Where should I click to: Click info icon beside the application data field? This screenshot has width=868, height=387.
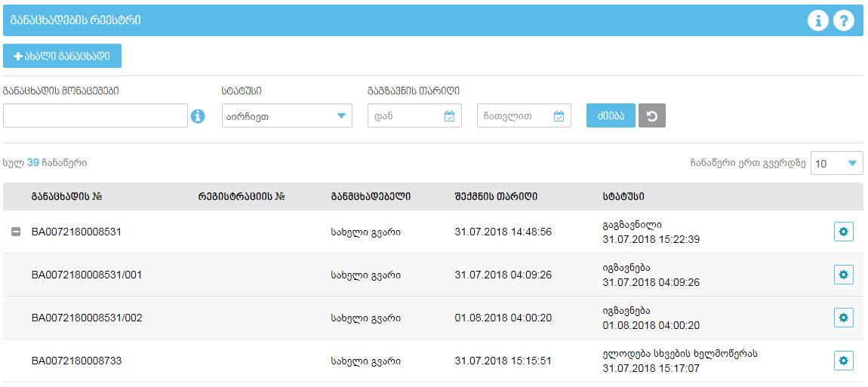pos(198,116)
